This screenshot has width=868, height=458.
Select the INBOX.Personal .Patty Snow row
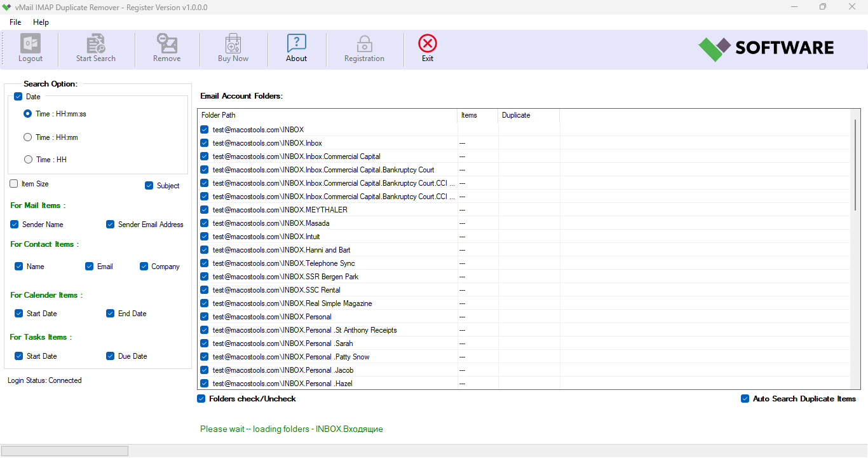pyautogui.click(x=524, y=357)
